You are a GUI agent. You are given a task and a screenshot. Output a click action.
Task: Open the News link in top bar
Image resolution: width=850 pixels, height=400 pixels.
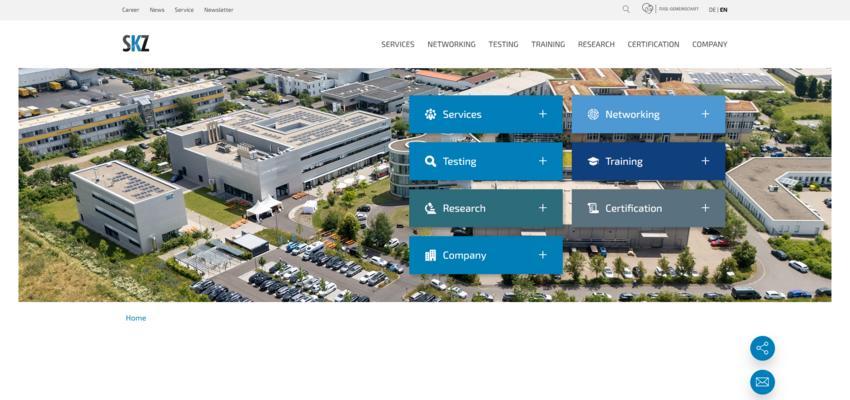(157, 10)
